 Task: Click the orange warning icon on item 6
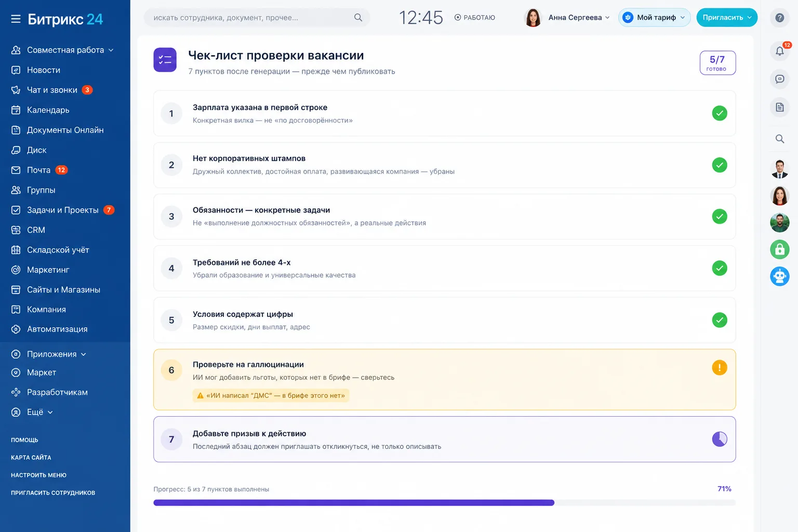click(x=719, y=368)
